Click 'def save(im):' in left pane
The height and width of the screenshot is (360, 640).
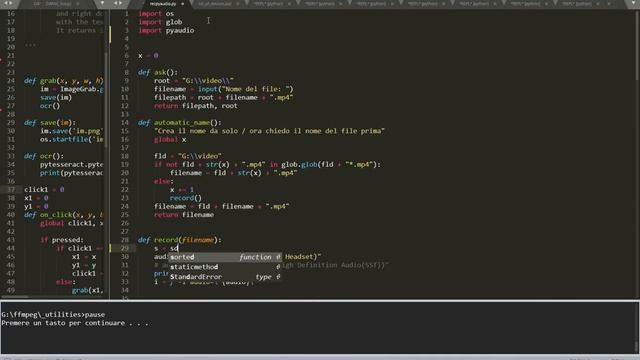(50, 122)
